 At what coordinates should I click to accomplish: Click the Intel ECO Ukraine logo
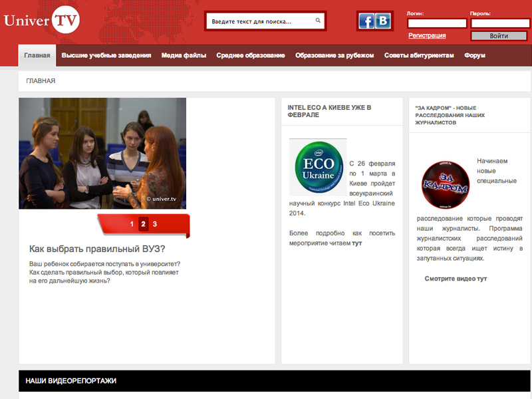319,168
